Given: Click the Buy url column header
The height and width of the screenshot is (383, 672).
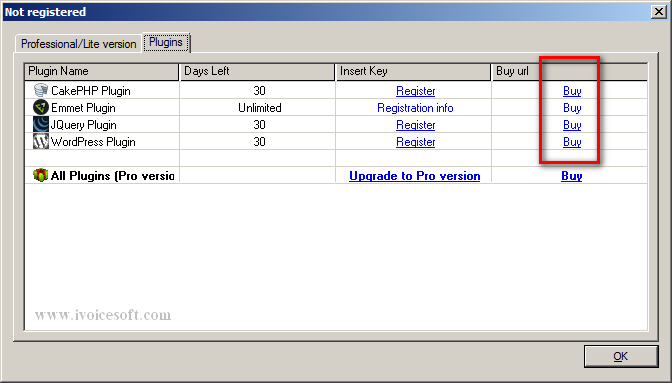Looking at the screenshot, I should [x=570, y=72].
